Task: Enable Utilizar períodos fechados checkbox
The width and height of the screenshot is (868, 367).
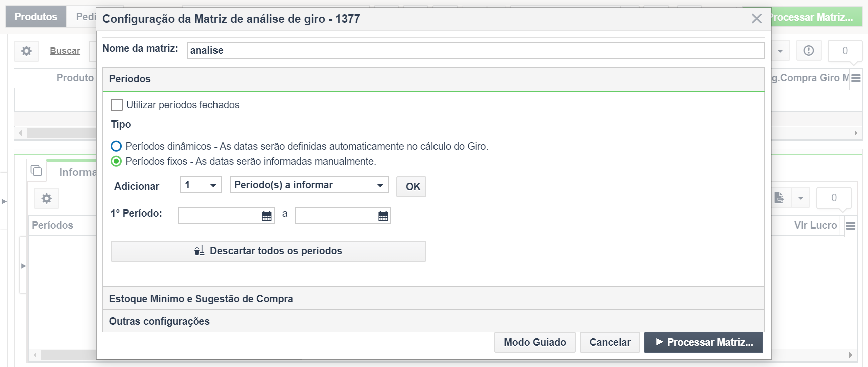Action: point(117,105)
